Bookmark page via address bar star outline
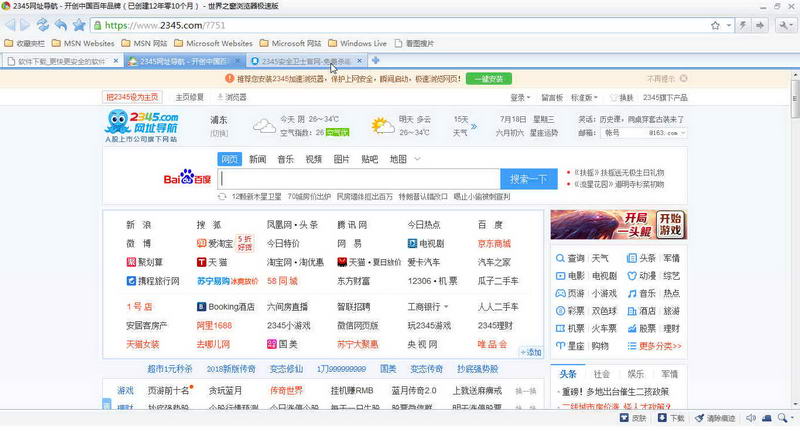Viewport: 800px width, 431px height. (715, 26)
